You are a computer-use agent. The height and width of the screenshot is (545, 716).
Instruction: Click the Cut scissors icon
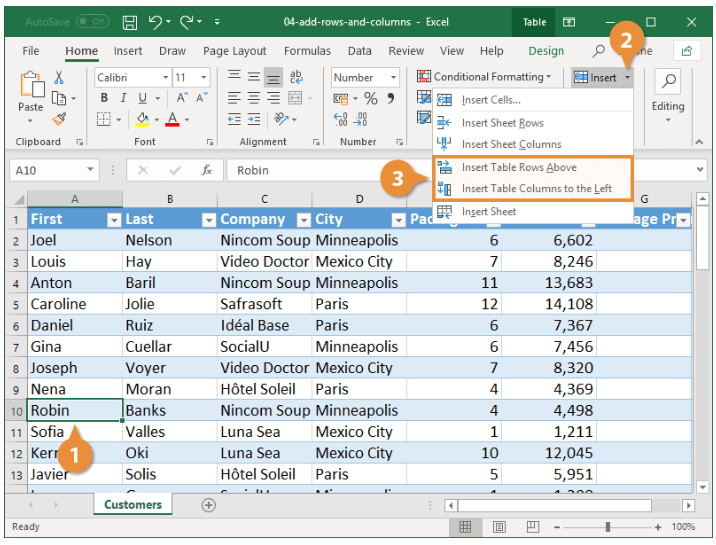(x=59, y=77)
